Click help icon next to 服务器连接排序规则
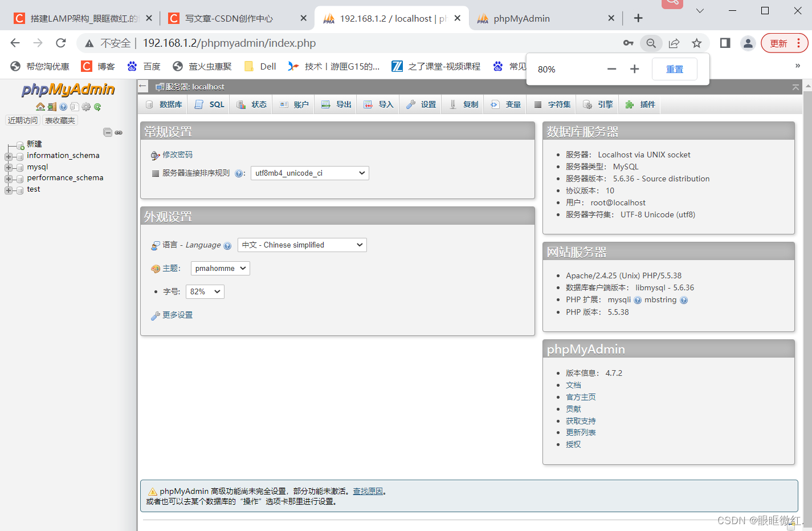 pyautogui.click(x=239, y=173)
